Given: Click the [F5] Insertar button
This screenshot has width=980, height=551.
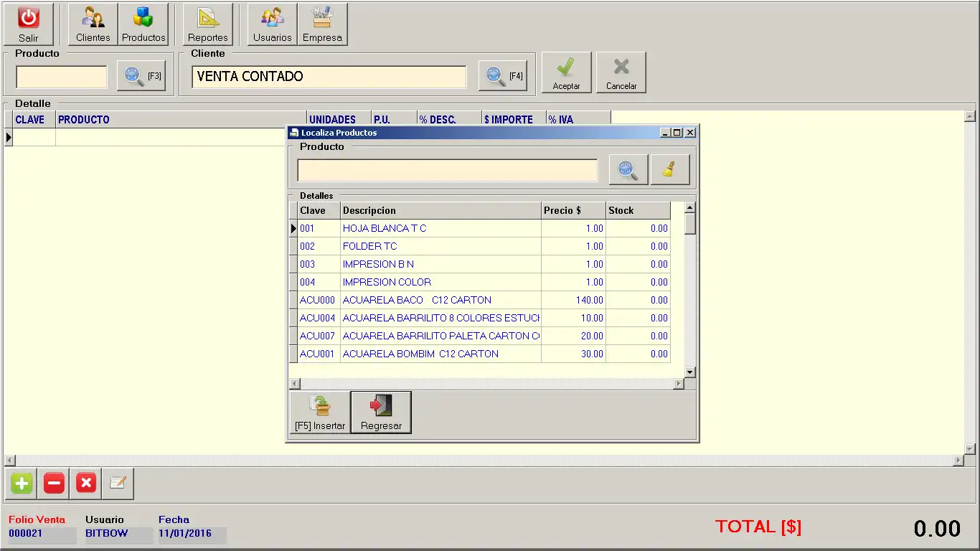Looking at the screenshot, I should click(320, 413).
